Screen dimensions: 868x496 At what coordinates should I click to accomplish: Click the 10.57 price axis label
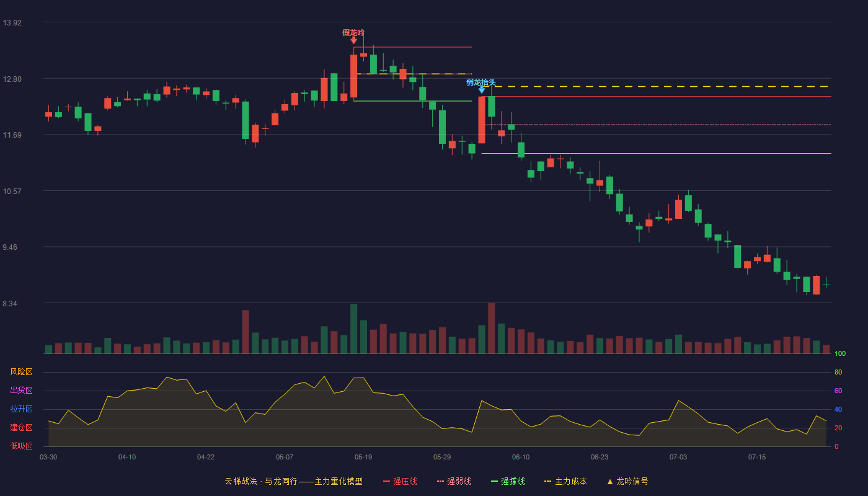tap(12, 191)
